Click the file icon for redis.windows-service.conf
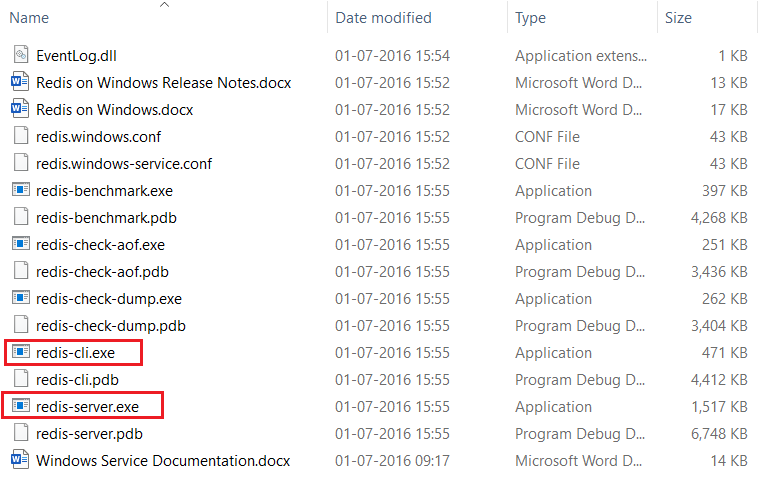 point(20,163)
